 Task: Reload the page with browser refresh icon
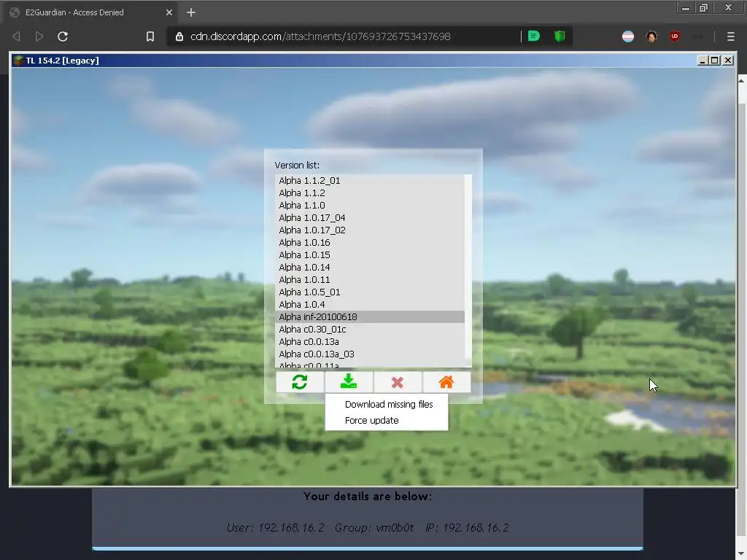[x=63, y=36]
